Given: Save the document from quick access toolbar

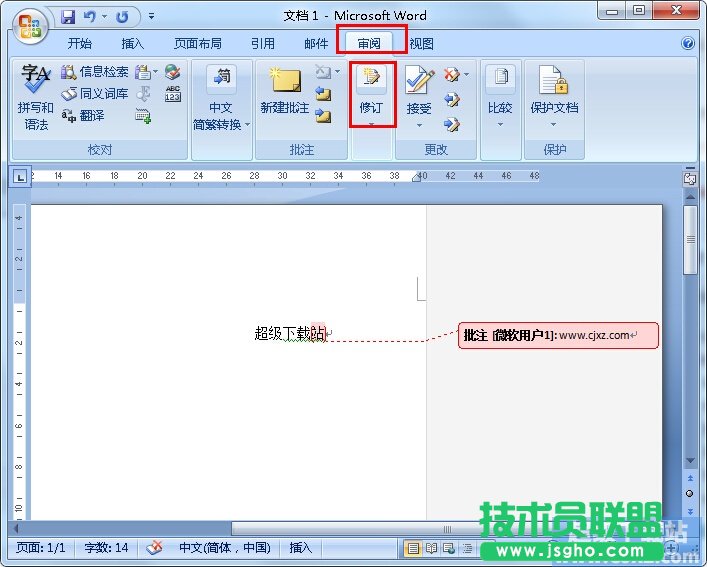Looking at the screenshot, I should point(68,17).
